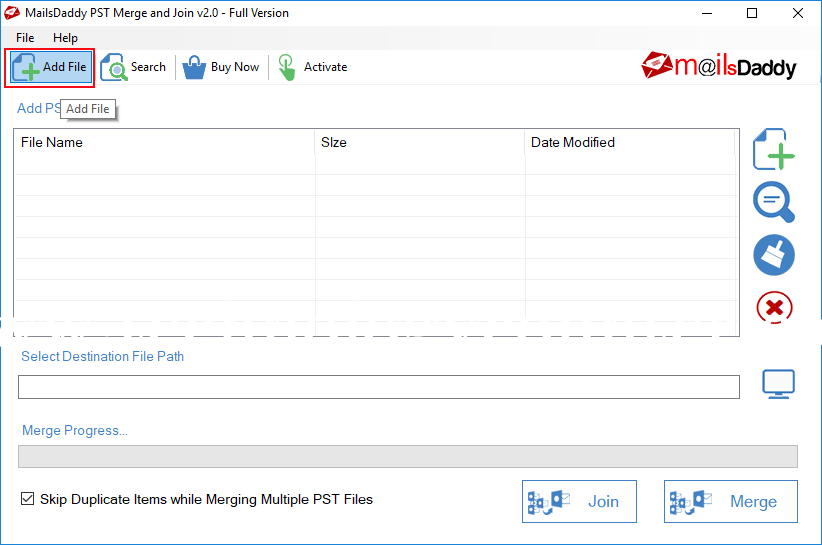The width and height of the screenshot is (822, 545).
Task: Click the Activate toolbar button
Action: [x=312, y=67]
